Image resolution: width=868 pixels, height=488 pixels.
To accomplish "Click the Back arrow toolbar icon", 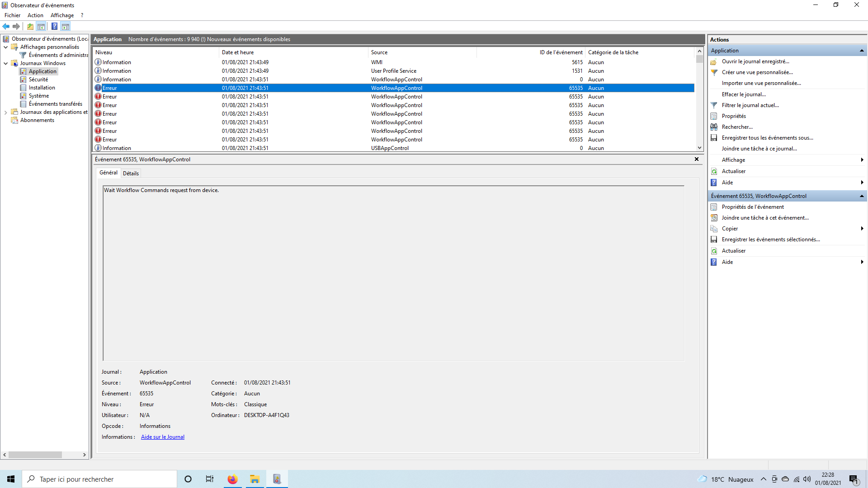I will point(6,26).
